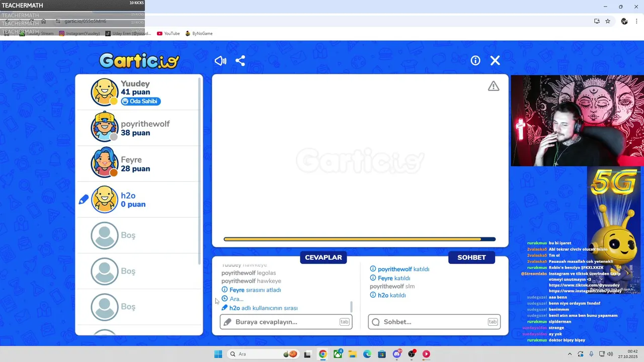Click the tab key hint in chat field
Image resolution: width=644 pixels, height=362 pixels.
(493, 322)
